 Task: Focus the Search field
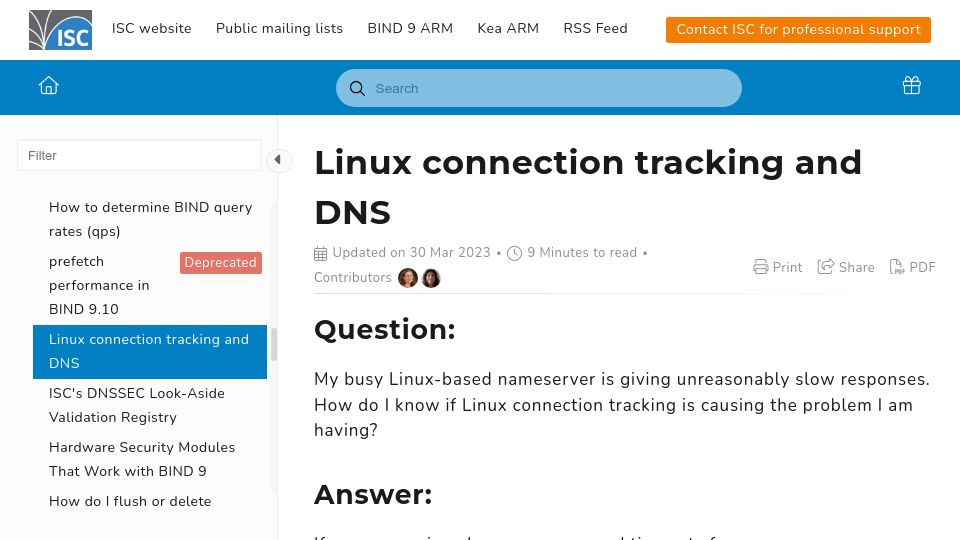click(539, 88)
